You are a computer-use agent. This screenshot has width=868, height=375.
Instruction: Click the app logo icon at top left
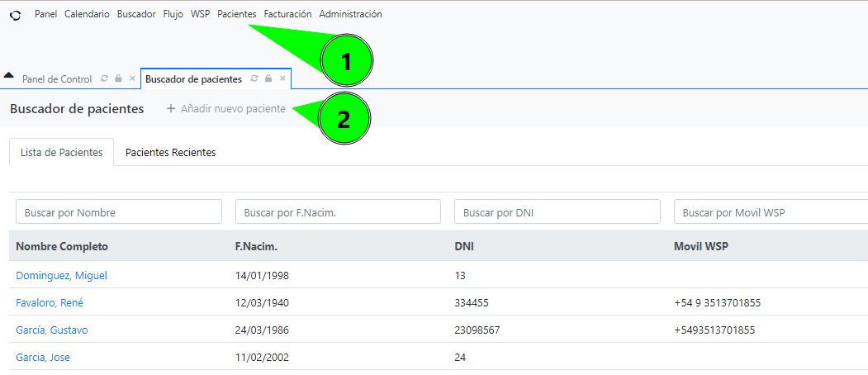pos(16,16)
